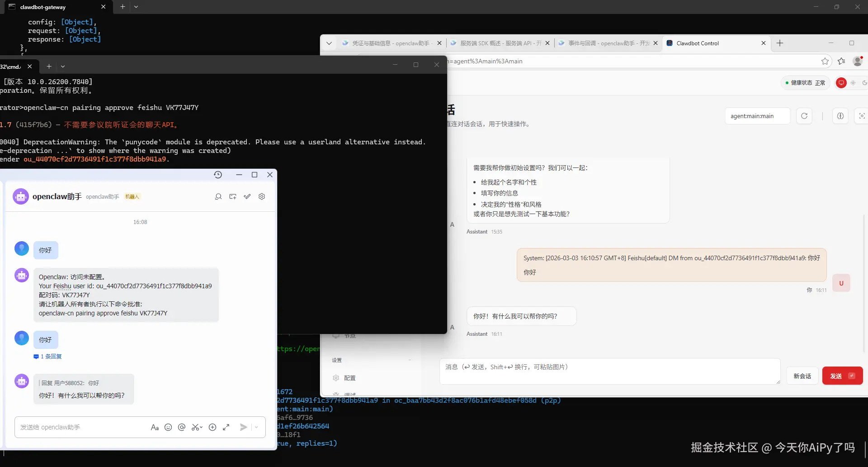Screen dimensions: 868x467
Task: Open the plus attachments menu in Feishu composer
Action: pos(212,427)
